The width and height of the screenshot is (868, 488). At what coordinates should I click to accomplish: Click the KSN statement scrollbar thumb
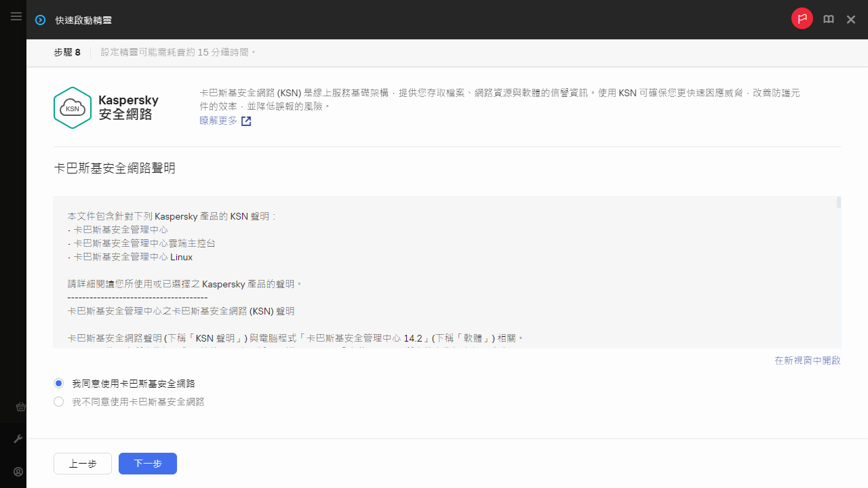pyautogui.click(x=839, y=203)
